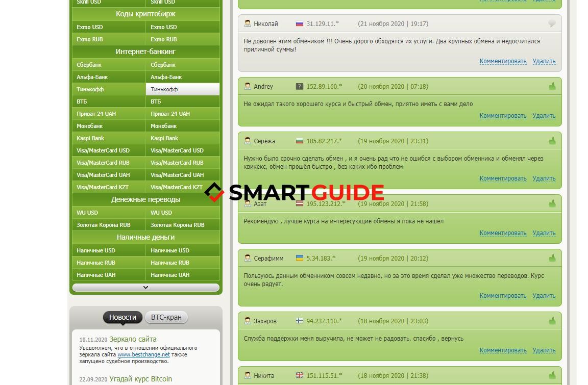Viewport: 588px width, 385px height.
Task: Click Удалить under Серёжа's review
Action: [x=544, y=178]
